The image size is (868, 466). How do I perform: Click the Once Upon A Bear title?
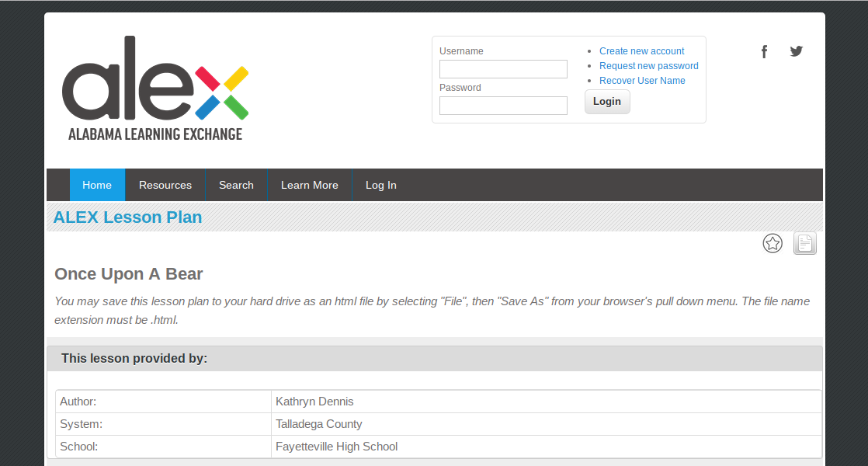[x=129, y=274]
